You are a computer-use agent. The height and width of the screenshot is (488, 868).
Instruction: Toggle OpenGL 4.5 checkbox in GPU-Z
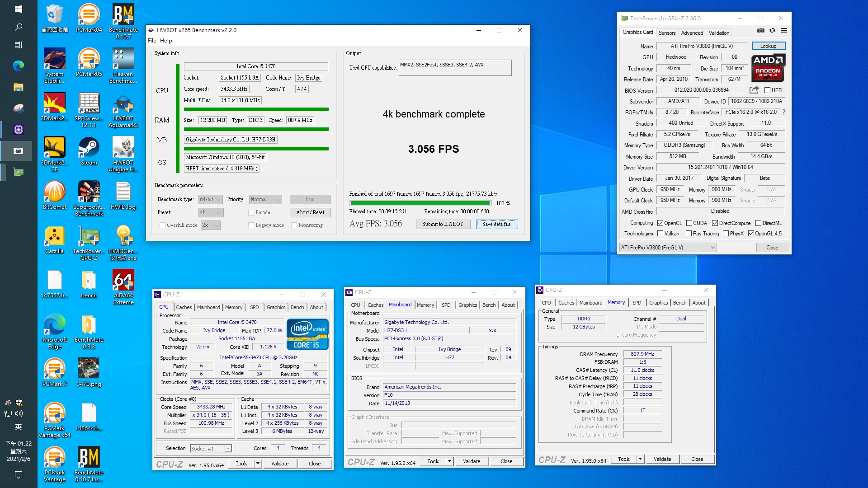[751, 234]
